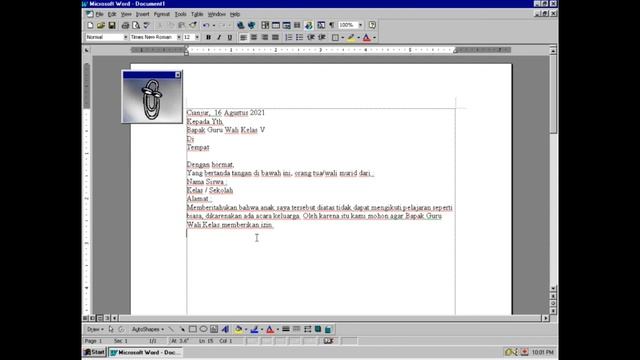Click the Columns icon
Image resolution: width=640 pixels, height=360 pixels.
coord(297,25)
